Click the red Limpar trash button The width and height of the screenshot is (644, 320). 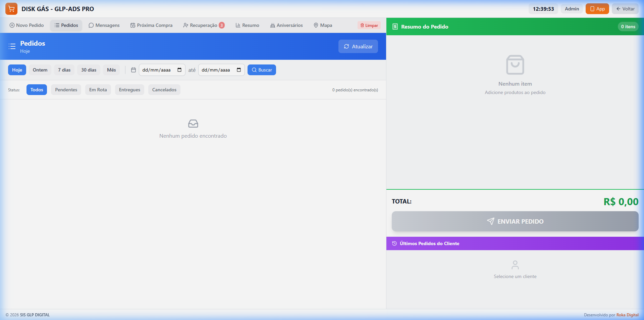(x=369, y=25)
